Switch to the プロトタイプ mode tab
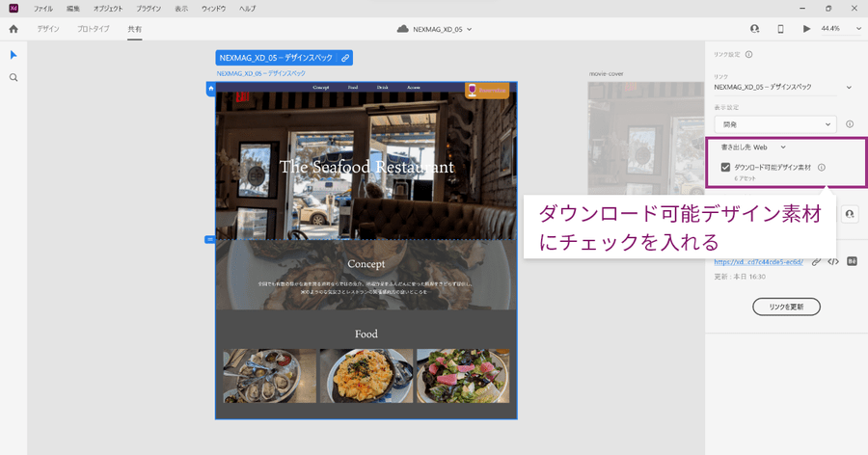 (93, 29)
